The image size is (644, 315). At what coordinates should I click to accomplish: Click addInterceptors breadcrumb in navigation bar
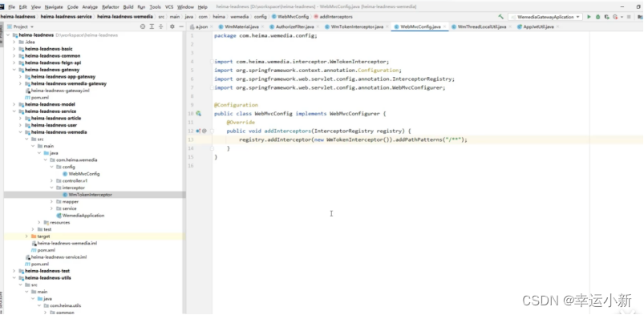coord(333,17)
